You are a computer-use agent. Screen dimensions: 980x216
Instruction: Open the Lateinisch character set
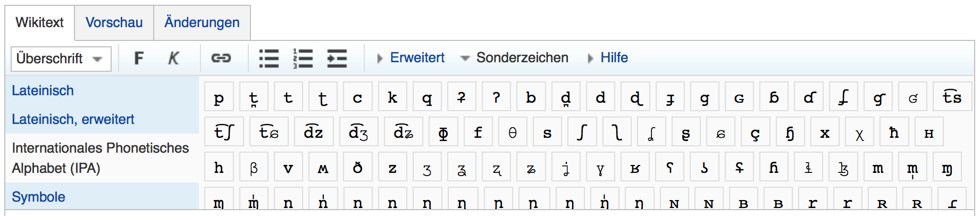43,90
